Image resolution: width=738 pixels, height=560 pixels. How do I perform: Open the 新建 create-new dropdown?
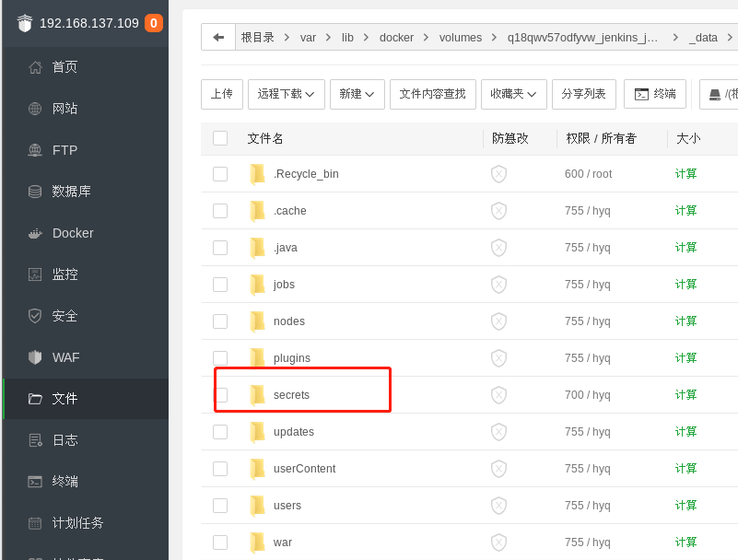coord(357,94)
